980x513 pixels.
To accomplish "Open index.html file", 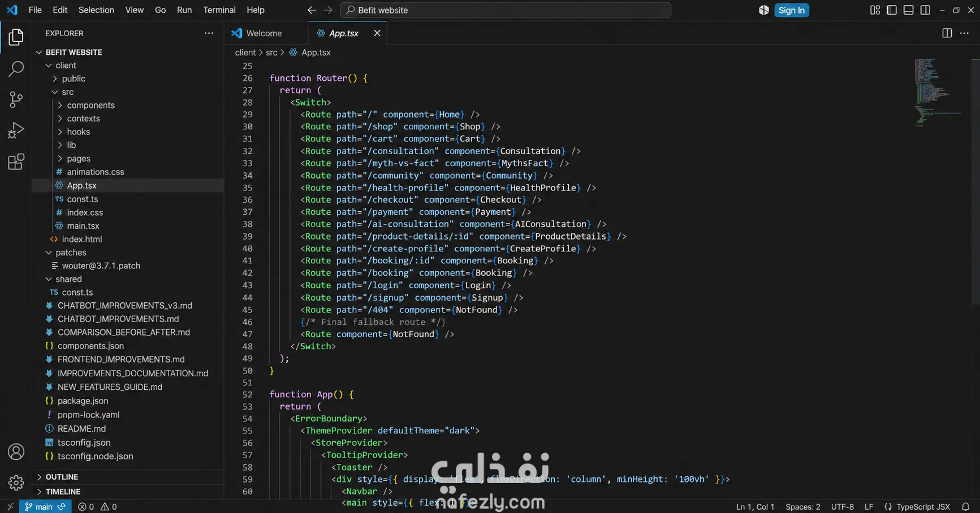I will (x=82, y=239).
